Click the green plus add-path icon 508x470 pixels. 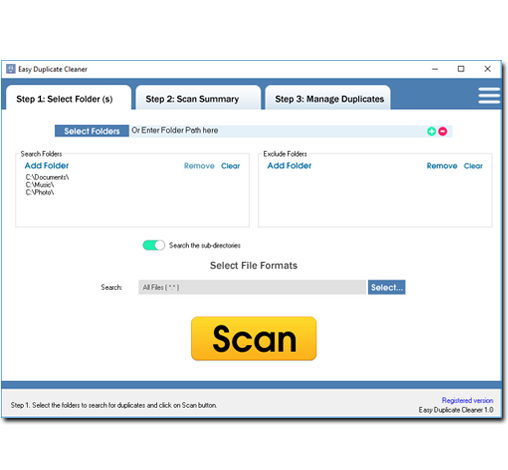[x=431, y=131]
